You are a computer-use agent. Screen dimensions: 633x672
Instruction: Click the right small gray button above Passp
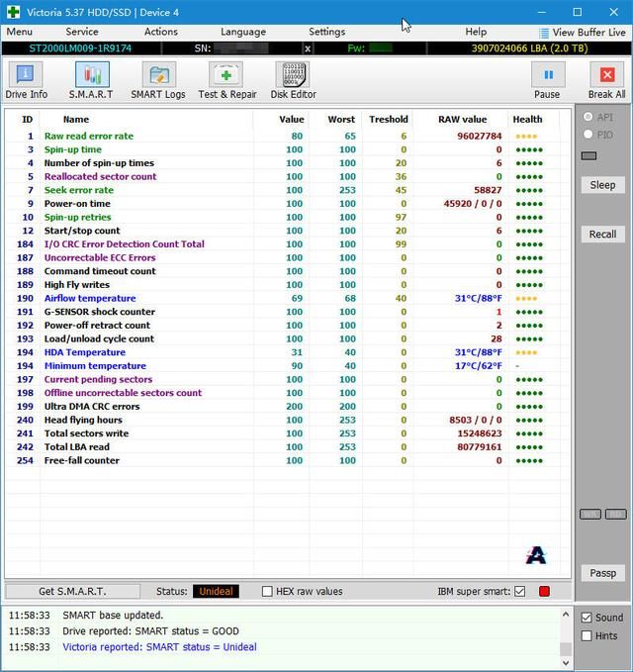point(616,515)
